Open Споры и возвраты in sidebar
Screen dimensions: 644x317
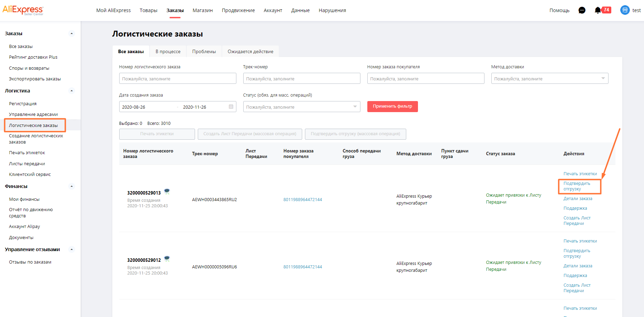click(x=29, y=68)
